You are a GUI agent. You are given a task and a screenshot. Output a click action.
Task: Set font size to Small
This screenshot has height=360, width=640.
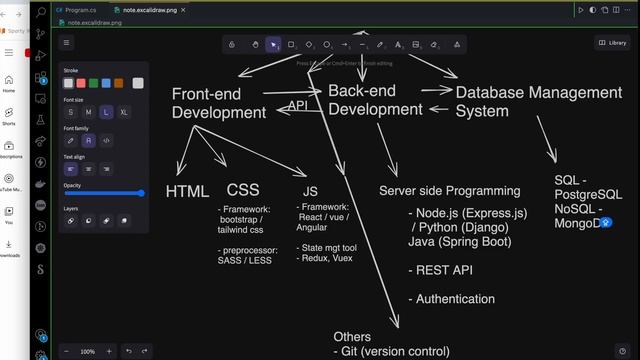(71, 112)
